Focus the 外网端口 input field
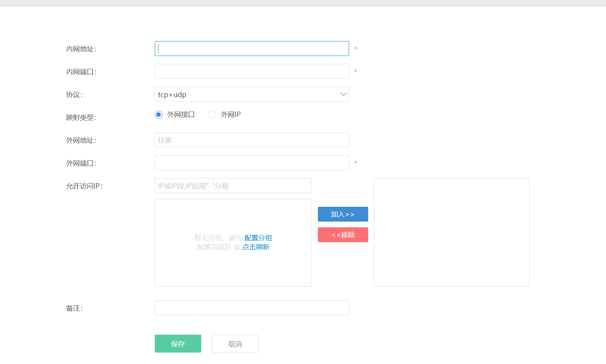This screenshot has height=364, width=606. tap(252, 163)
